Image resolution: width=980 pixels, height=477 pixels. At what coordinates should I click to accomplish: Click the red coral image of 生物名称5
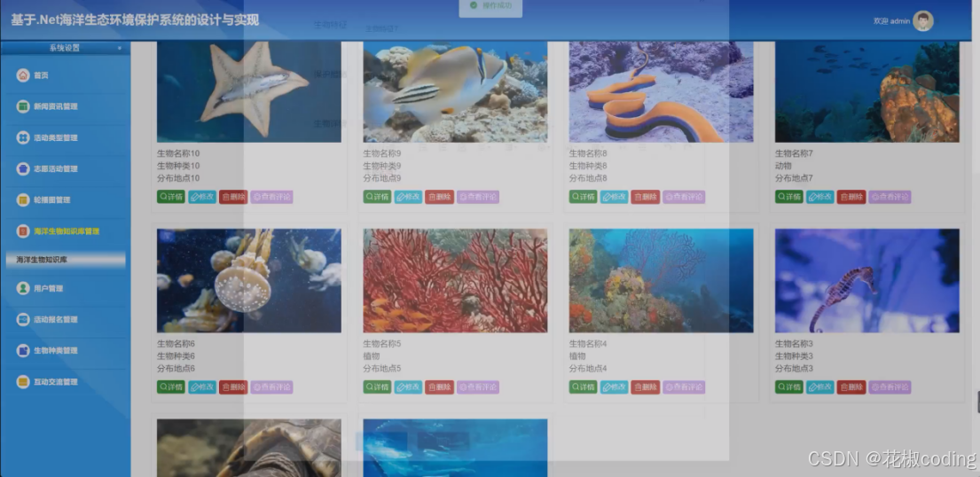point(455,281)
